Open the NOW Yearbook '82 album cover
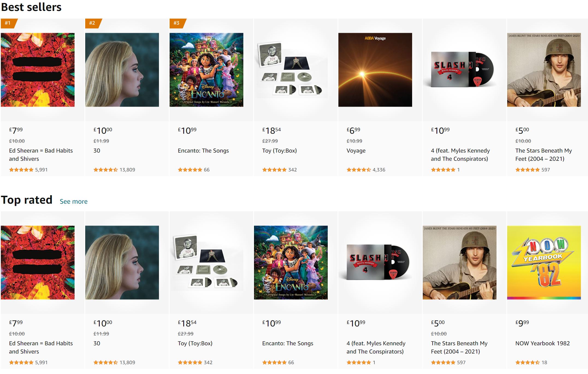 click(x=544, y=262)
